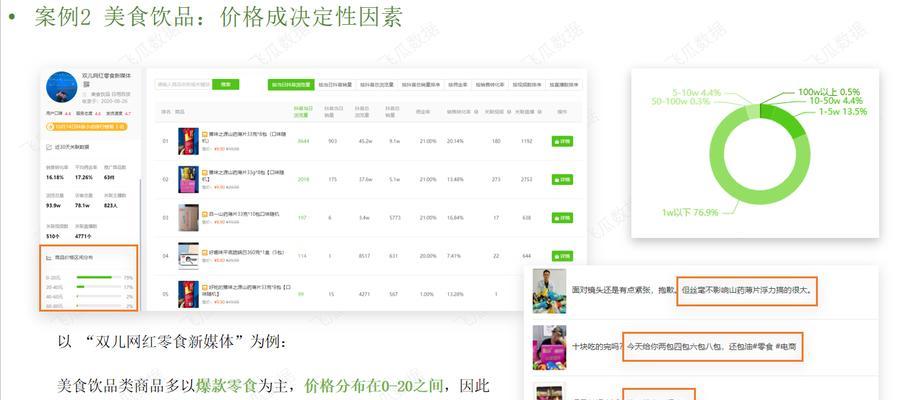The image size is (904, 400).
Task: Click orange tag icon before row 01 product name
Action: [205, 134]
